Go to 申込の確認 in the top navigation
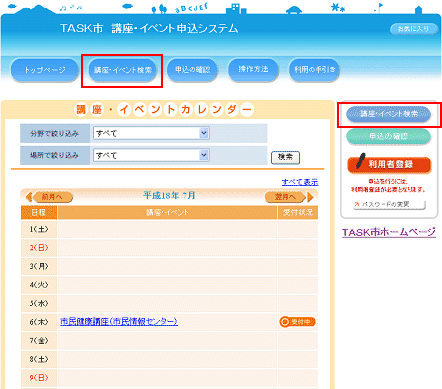The height and width of the screenshot is (389, 442). (x=192, y=70)
